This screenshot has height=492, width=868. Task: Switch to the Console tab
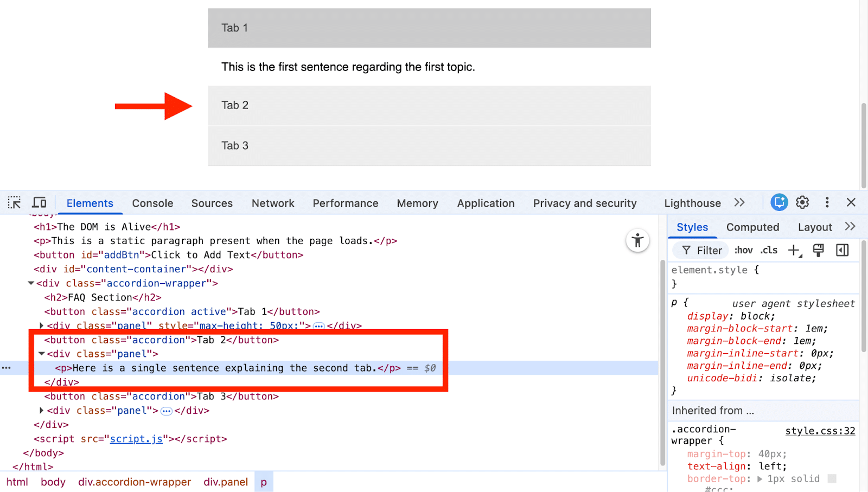click(152, 203)
